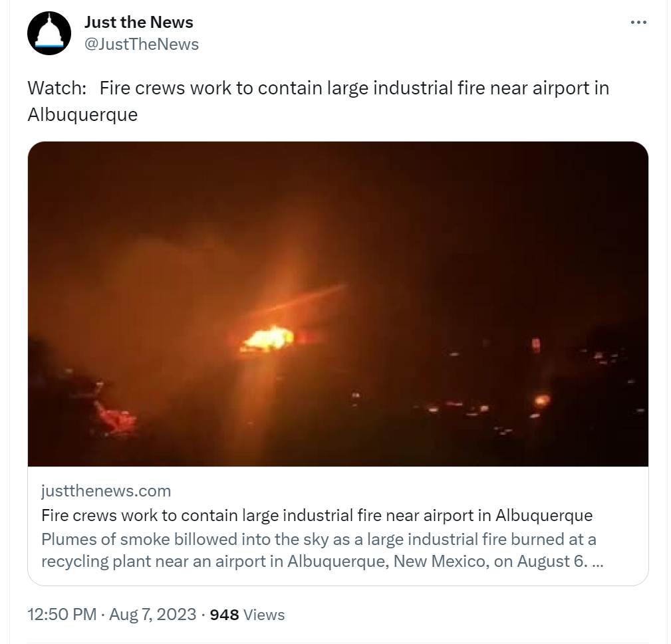671x644 pixels.
Task: Click the recycling plant description line
Action: 323,562
